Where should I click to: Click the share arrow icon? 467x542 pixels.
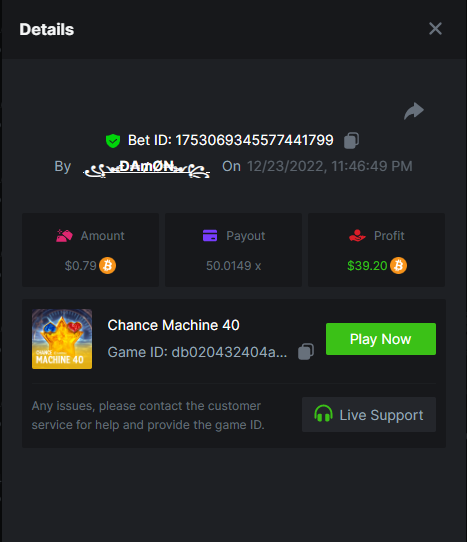414,111
